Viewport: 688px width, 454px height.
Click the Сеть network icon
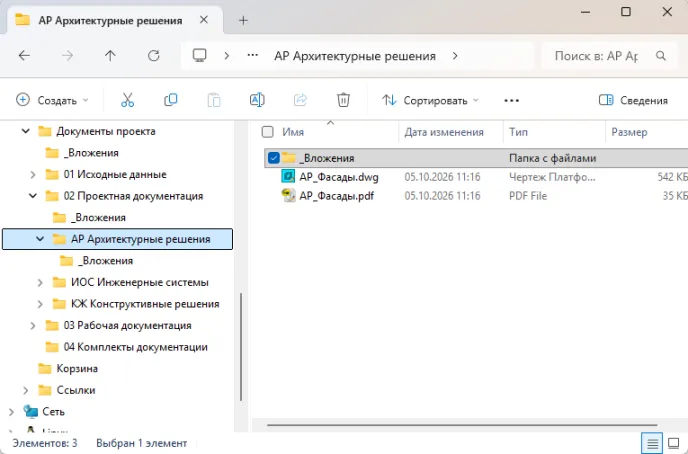[31, 411]
